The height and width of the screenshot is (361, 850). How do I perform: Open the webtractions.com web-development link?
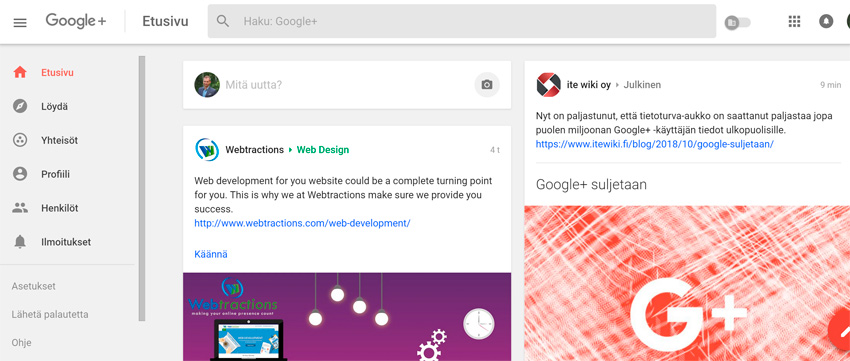click(302, 223)
